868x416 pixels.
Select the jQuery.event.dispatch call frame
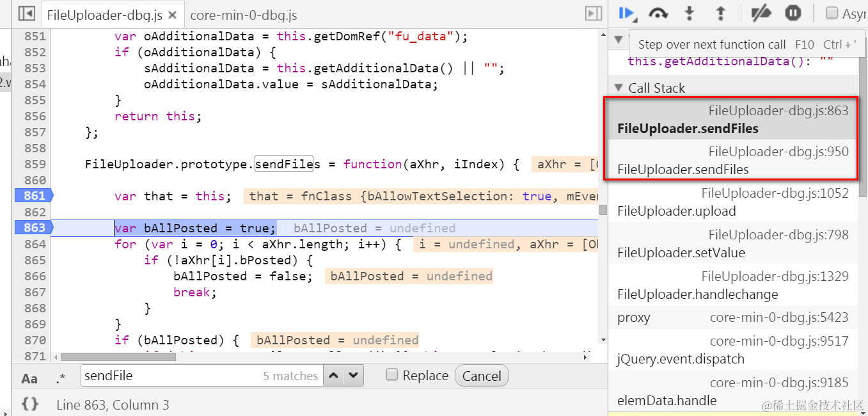(x=732, y=349)
